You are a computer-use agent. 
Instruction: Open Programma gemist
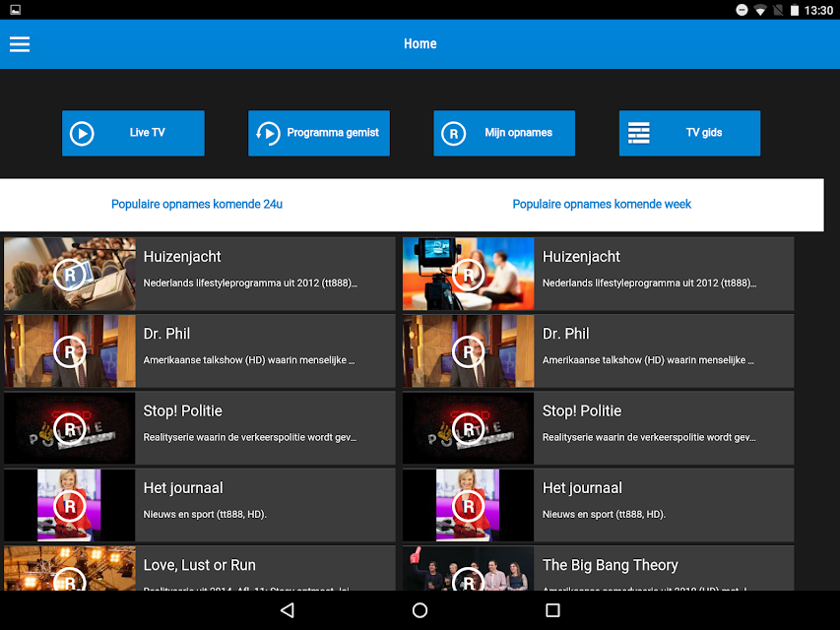tap(319, 134)
